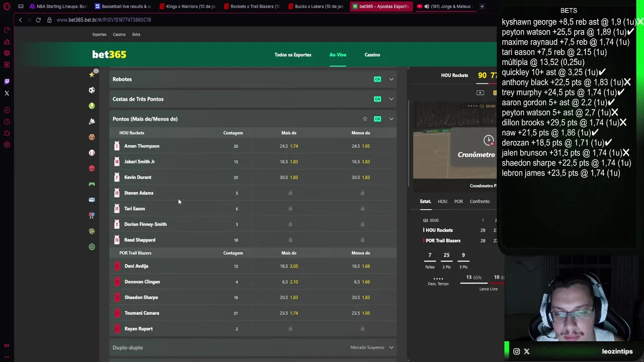This screenshot has width=644, height=362.
Task: Go back in browser history
Action: pos(20,20)
